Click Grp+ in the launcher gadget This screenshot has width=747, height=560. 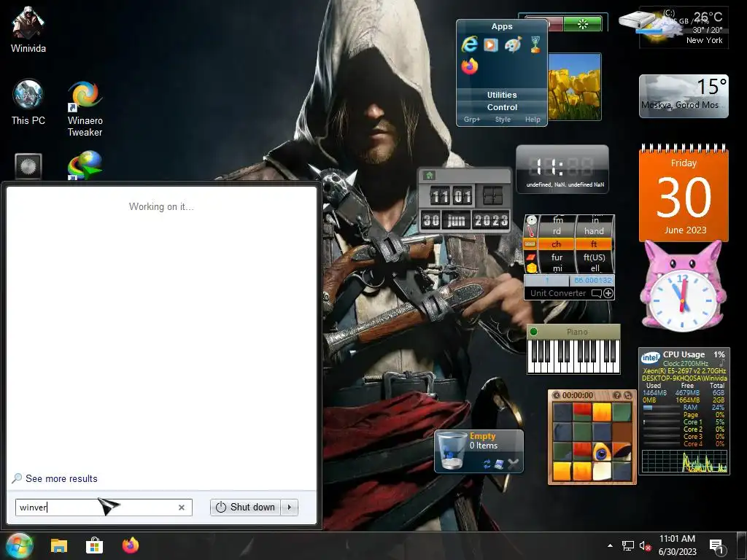tap(472, 120)
